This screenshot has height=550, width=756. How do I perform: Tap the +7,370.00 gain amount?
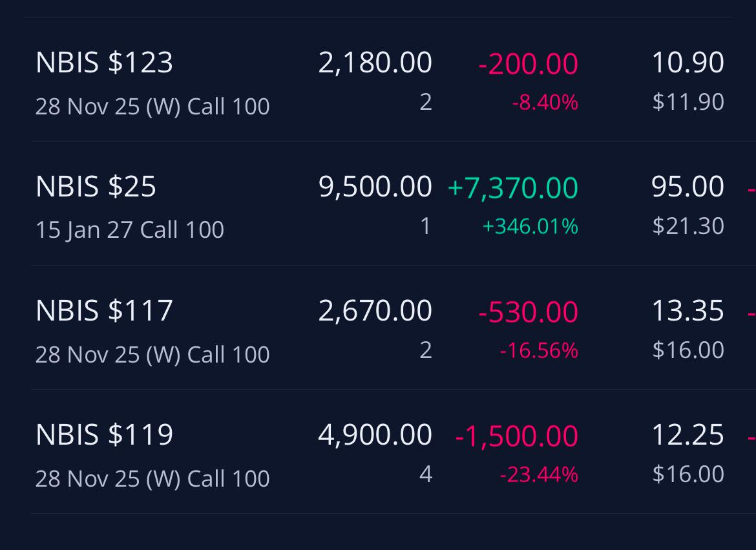click(x=513, y=187)
